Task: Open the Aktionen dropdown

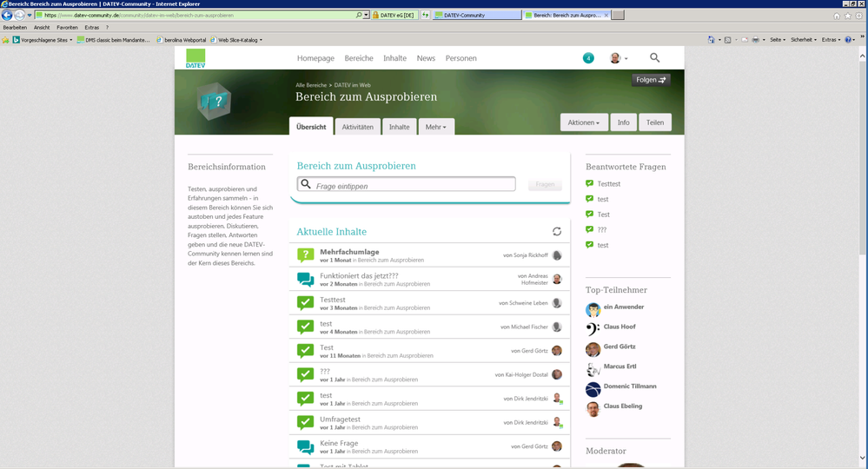Action: coord(584,122)
